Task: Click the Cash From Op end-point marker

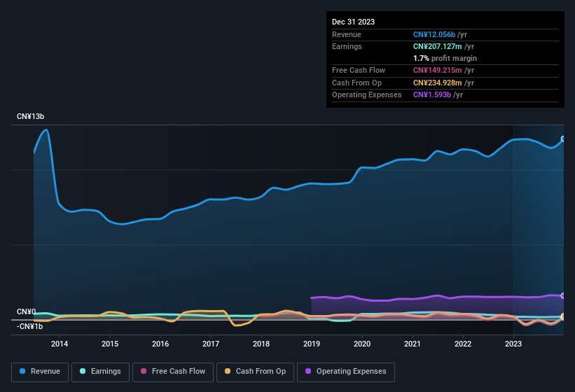Action: click(x=563, y=316)
